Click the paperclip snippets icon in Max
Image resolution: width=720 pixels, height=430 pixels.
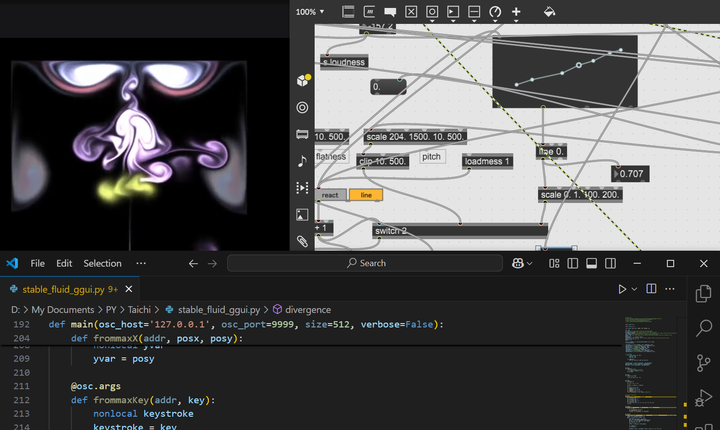tap(302, 241)
